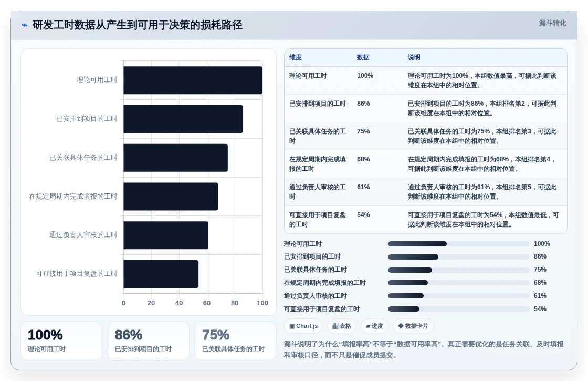The width and height of the screenshot is (588, 381).
Task: Click the 说明 column header
Action: pyautogui.click(x=414, y=57)
